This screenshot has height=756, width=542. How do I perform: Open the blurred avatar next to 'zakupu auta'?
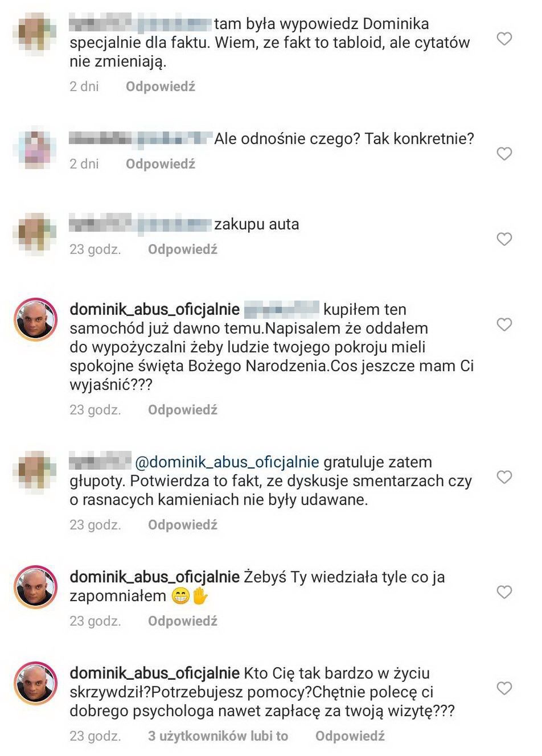[x=35, y=233]
